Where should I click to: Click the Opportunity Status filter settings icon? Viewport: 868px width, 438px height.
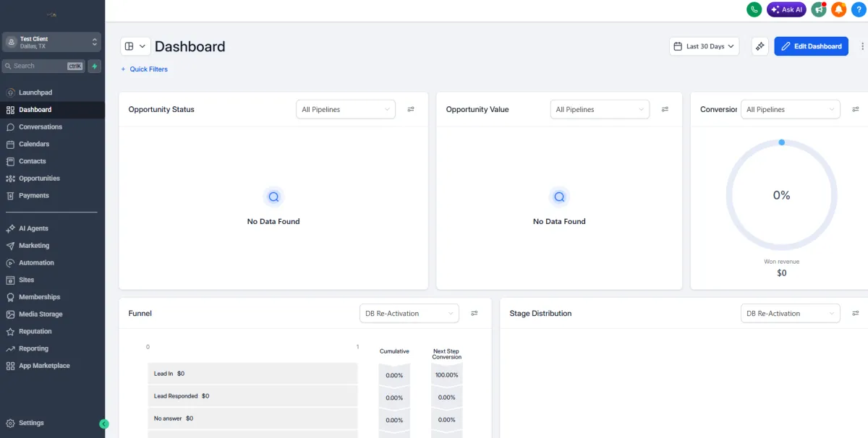pyautogui.click(x=411, y=109)
